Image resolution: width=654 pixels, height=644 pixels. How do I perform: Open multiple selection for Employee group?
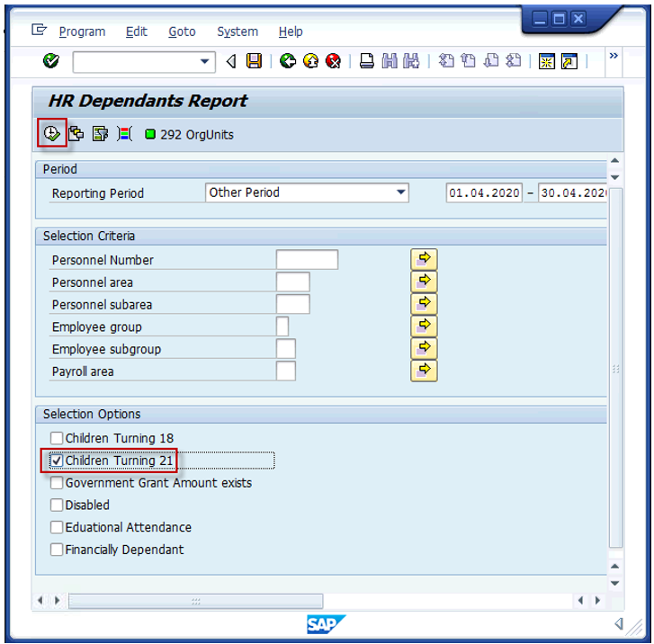(424, 326)
